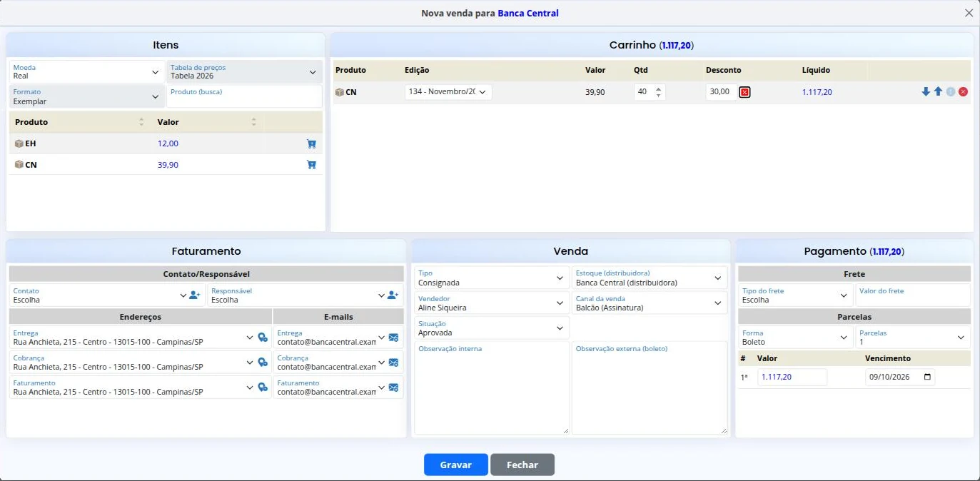Add a new contact with the Contato person icon

click(196, 295)
